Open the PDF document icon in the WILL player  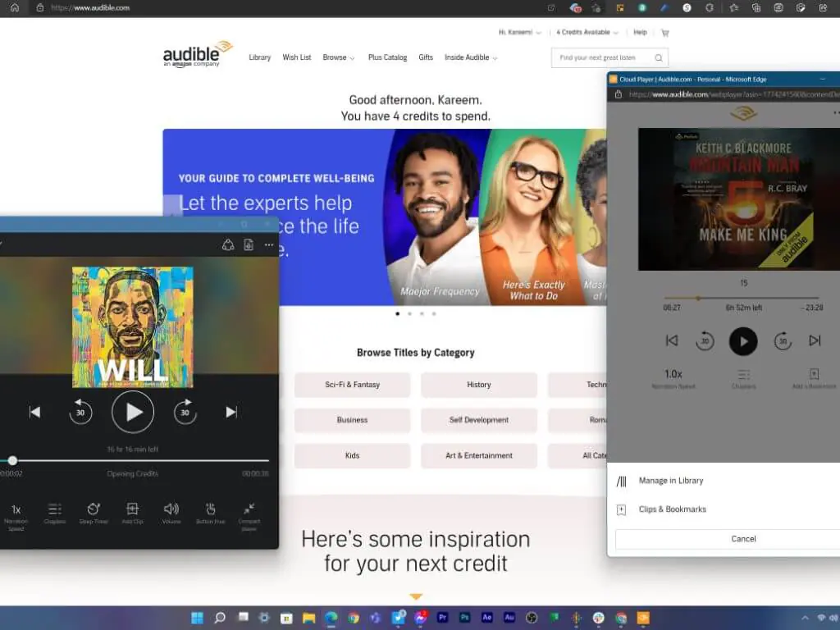(249, 244)
